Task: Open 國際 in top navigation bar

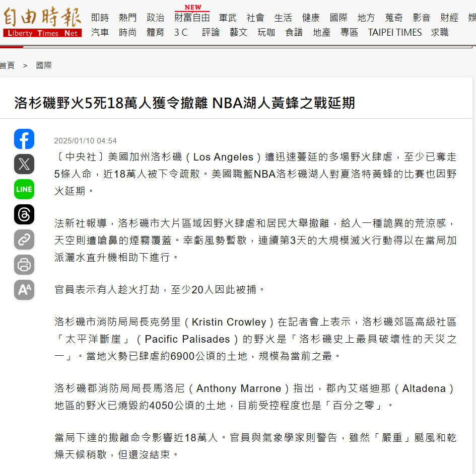Action: click(x=338, y=18)
